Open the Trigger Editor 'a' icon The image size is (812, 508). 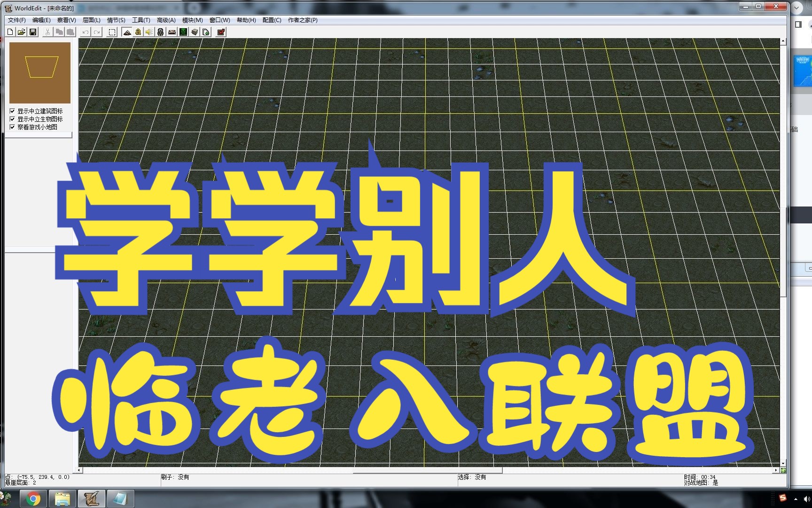point(138,32)
